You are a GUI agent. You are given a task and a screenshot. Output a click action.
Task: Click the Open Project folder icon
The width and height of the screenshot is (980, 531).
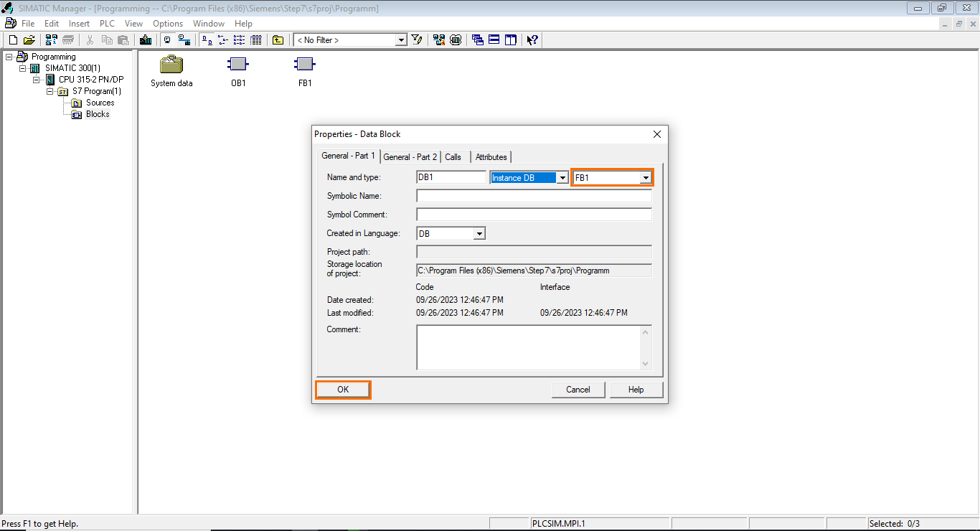coord(29,40)
